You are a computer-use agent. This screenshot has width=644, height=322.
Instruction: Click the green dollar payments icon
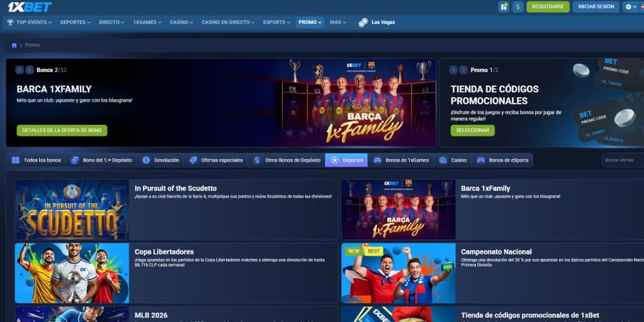click(x=518, y=6)
